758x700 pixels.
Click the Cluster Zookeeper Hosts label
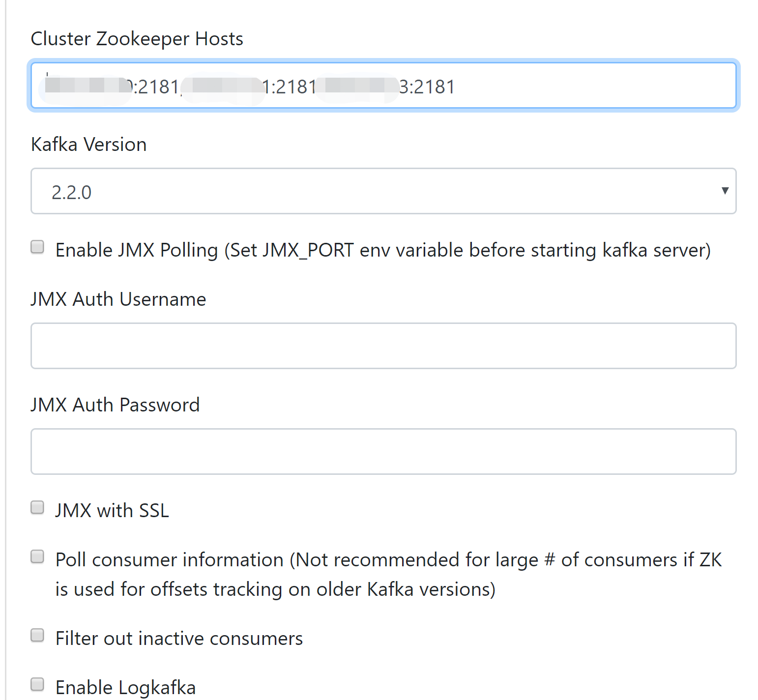137,38
